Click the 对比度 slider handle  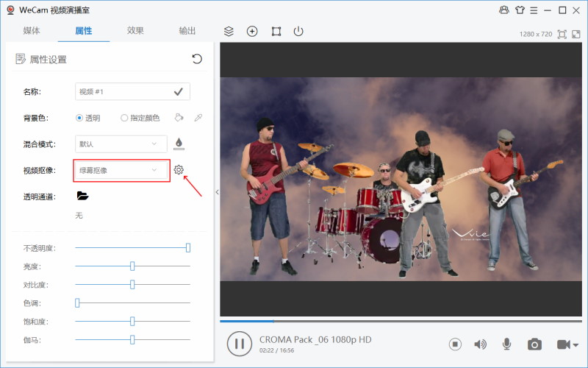132,284
